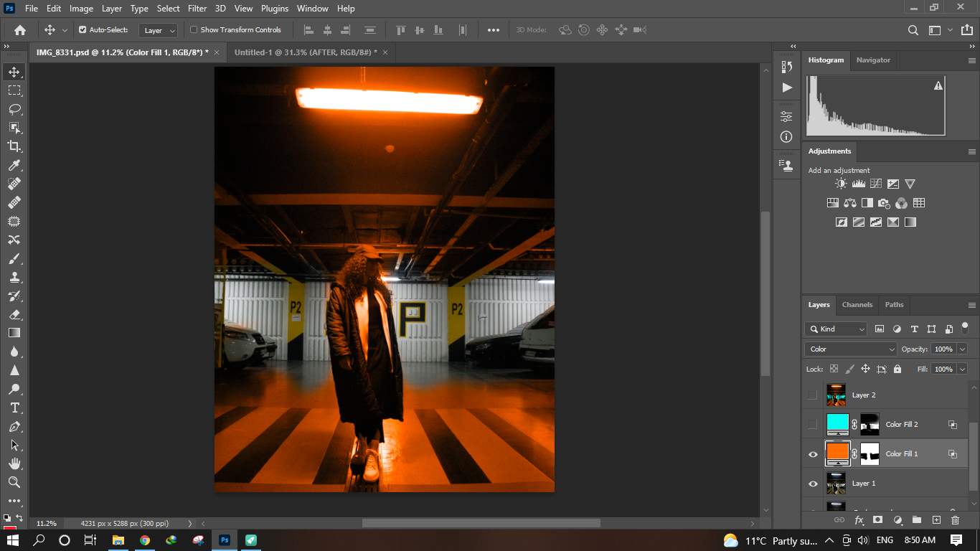980x551 pixels.
Task: Select the Crop tool
Action: [x=14, y=146]
